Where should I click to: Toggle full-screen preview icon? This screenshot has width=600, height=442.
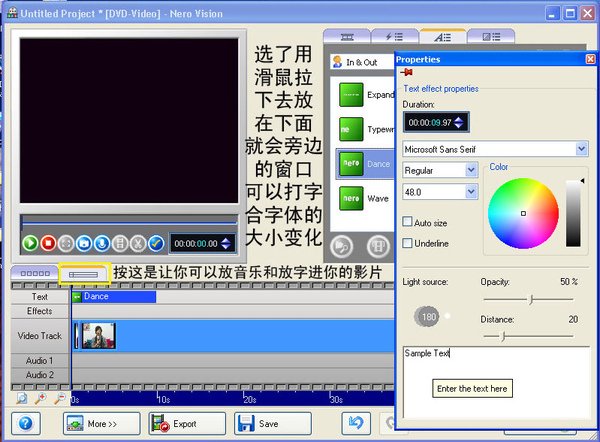[x=66, y=243]
